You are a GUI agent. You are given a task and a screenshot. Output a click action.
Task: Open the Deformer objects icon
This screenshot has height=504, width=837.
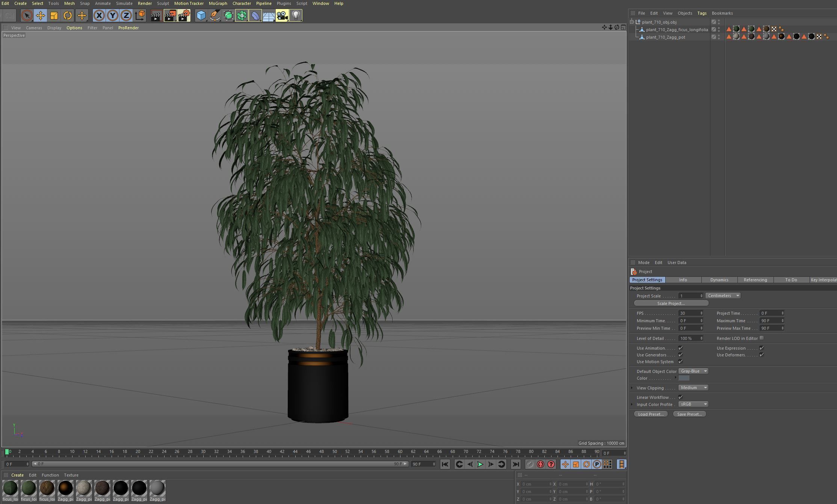coord(255,15)
